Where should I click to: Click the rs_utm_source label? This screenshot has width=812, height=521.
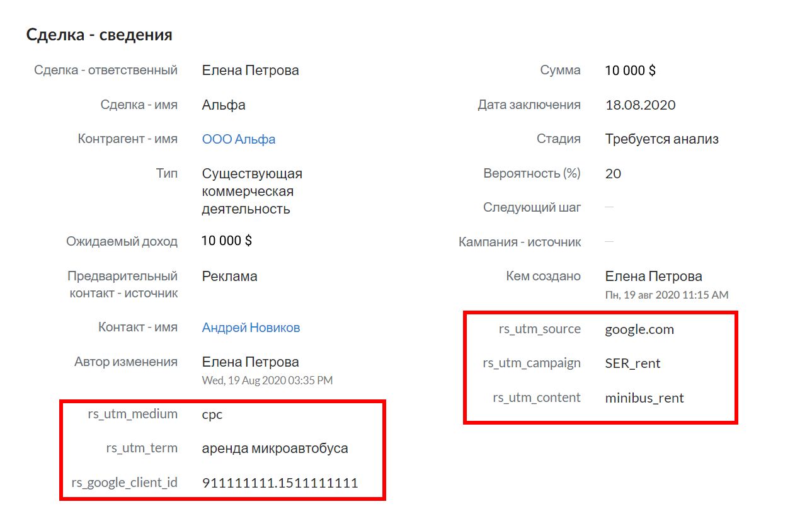(x=540, y=329)
